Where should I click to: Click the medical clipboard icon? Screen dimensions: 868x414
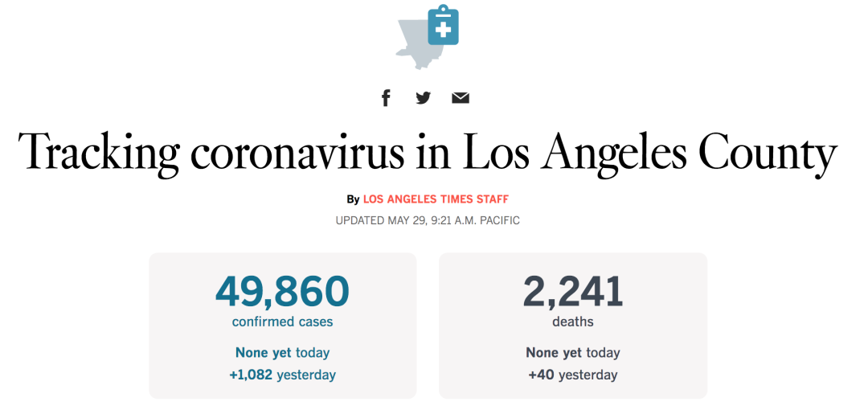pyautogui.click(x=443, y=25)
